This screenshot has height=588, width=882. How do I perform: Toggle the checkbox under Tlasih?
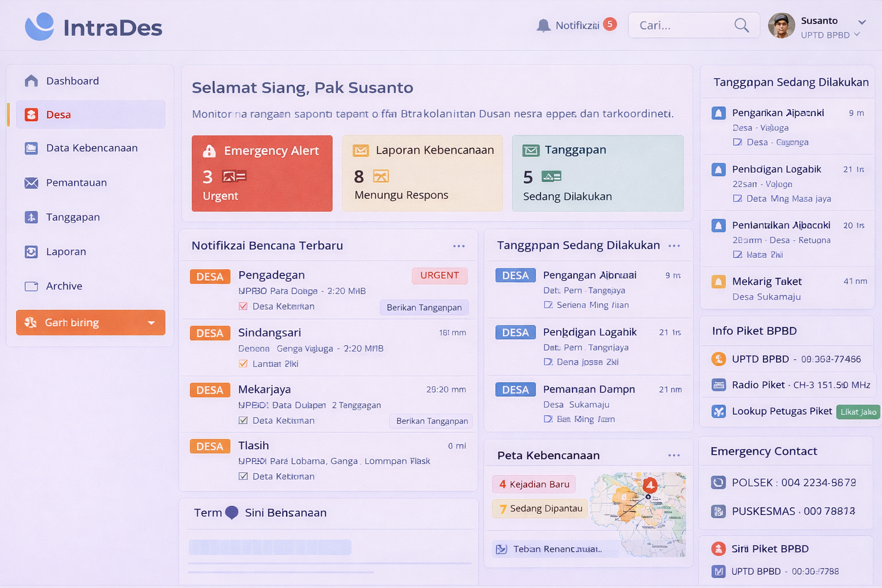click(x=243, y=476)
